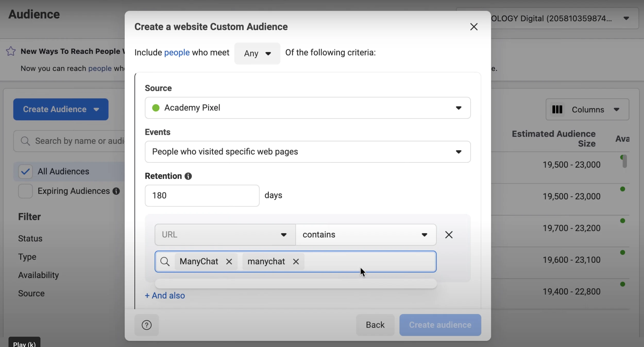Select the Status filter

click(x=30, y=238)
